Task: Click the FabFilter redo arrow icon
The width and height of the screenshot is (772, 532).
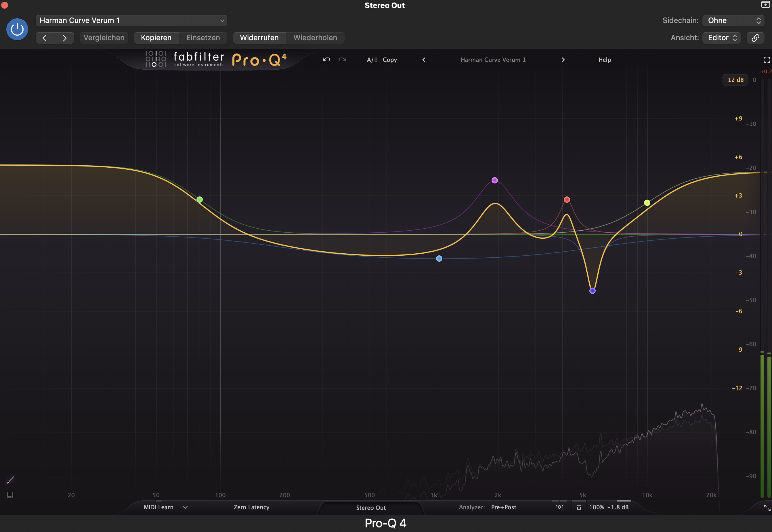Action: (342, 60)
